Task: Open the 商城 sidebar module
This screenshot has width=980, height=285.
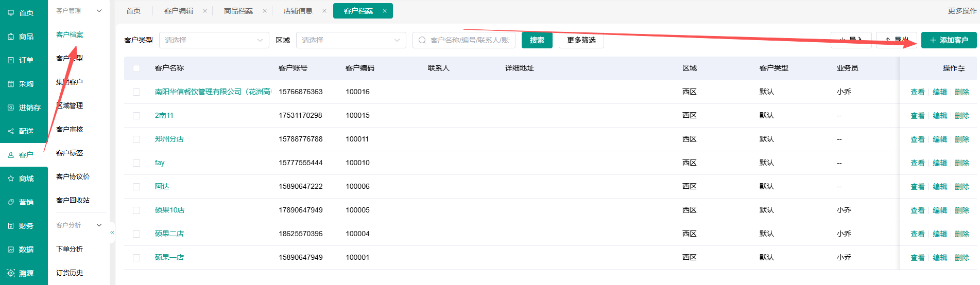Action: 24,179
